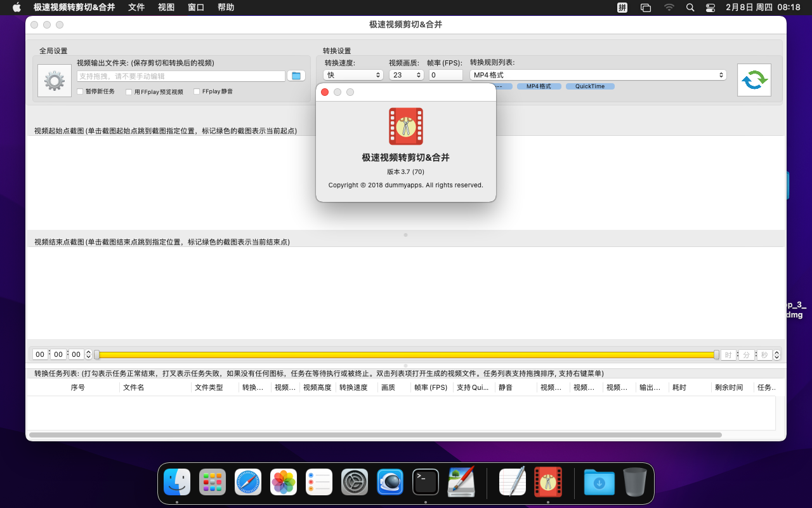Click the 视频输出文件夹 path input field

(x=181, y=76)
